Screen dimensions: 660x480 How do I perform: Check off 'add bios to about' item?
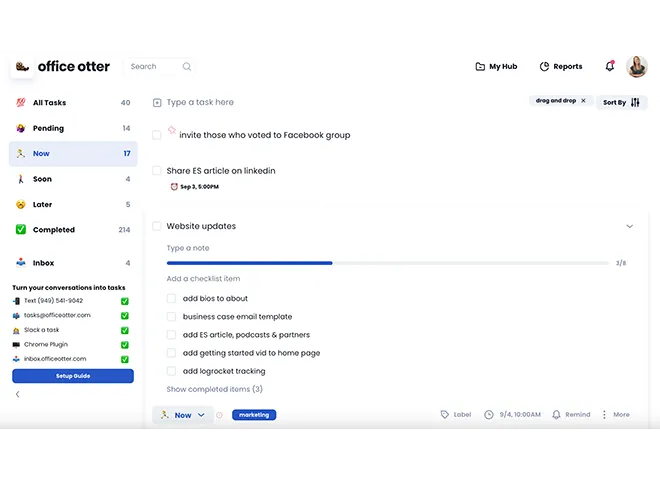172,299
